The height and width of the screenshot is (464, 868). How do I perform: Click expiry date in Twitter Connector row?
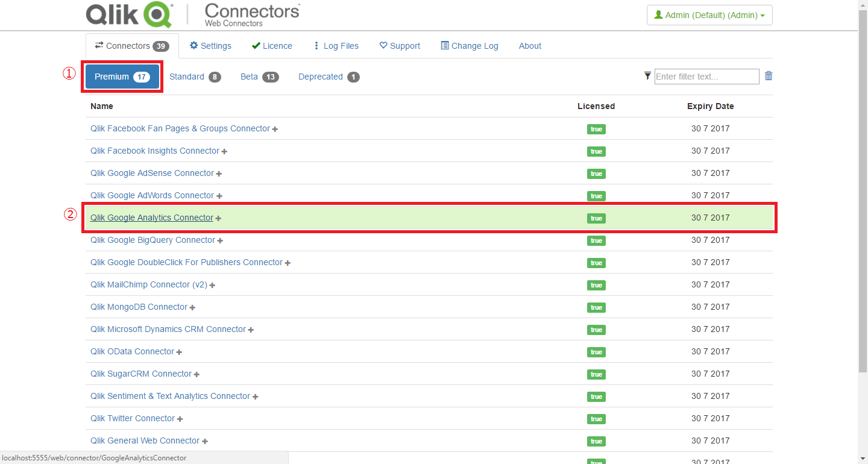point(711,418)
